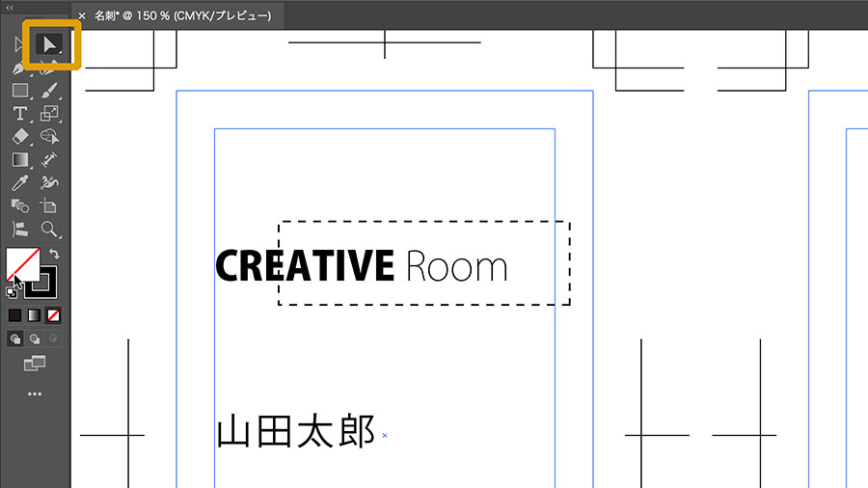
Task: Reset to default fill and stroke
Action: coord(11,292)
